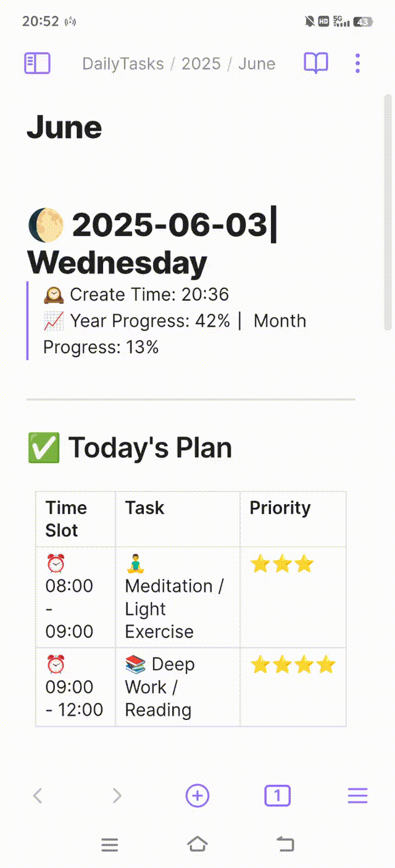395x868 pixels.
Task: Click the June page title
Action: point(64,128)
